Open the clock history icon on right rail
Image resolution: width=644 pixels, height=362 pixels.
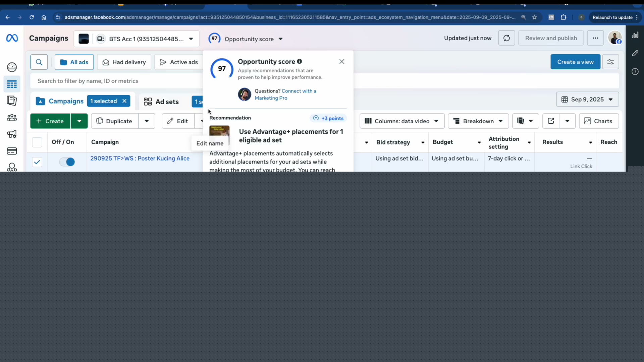pyautogui.click(x=635, y=72)
